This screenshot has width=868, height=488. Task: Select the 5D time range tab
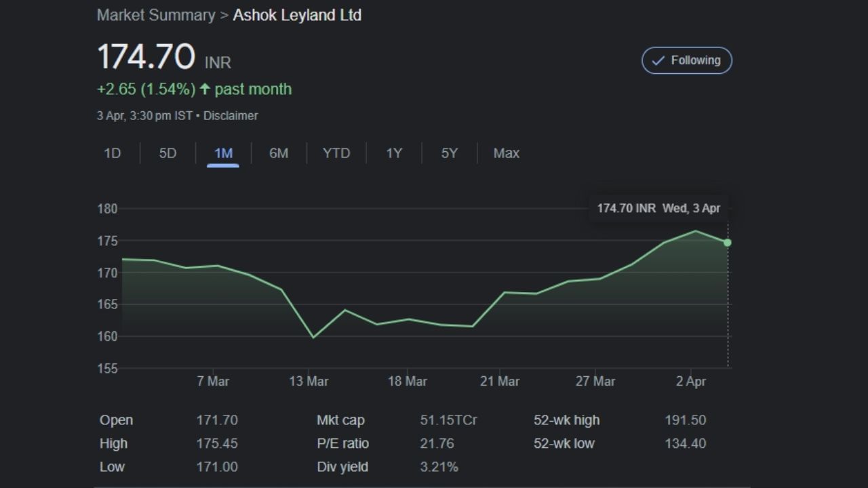(167, 153)
